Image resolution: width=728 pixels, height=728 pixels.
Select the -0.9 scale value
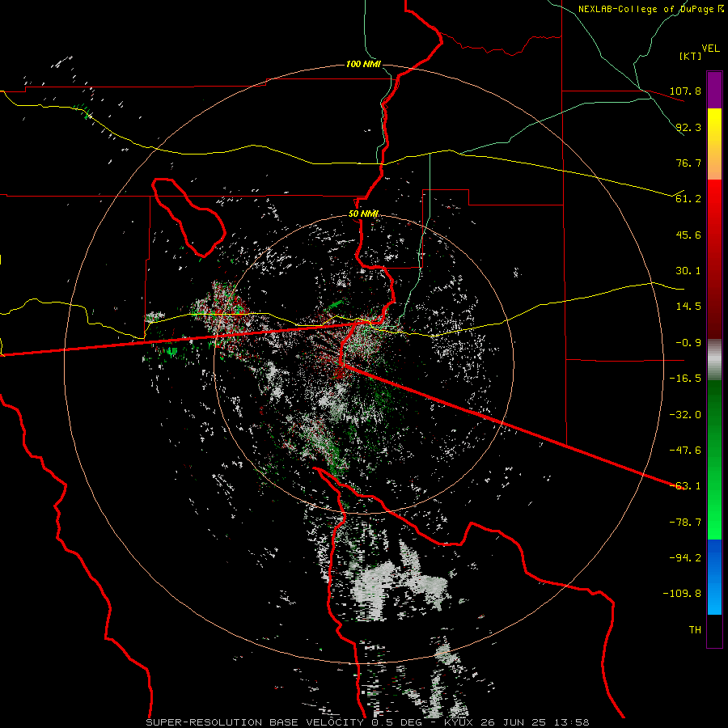click(x=685, y=343)
